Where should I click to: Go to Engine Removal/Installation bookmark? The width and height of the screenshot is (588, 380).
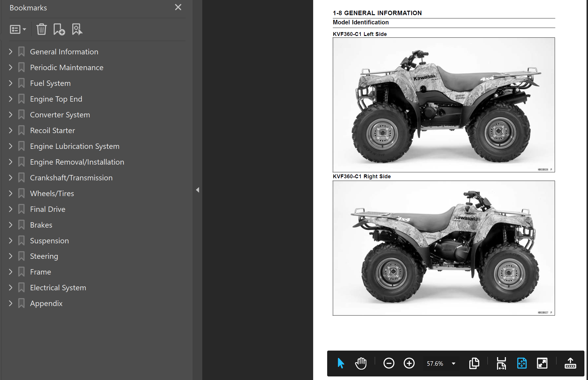coord(77,162)
